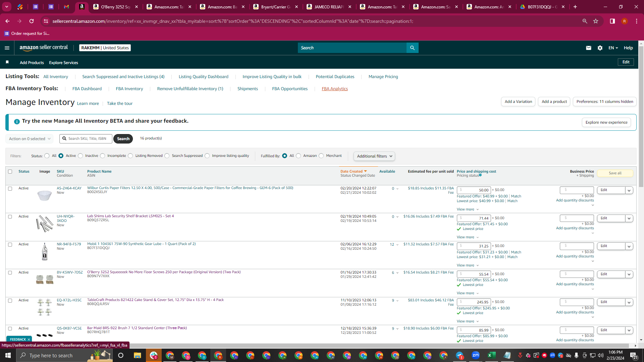View site information icon in address bar
This screenshot has width=644, height=362.
click(46, 21)
